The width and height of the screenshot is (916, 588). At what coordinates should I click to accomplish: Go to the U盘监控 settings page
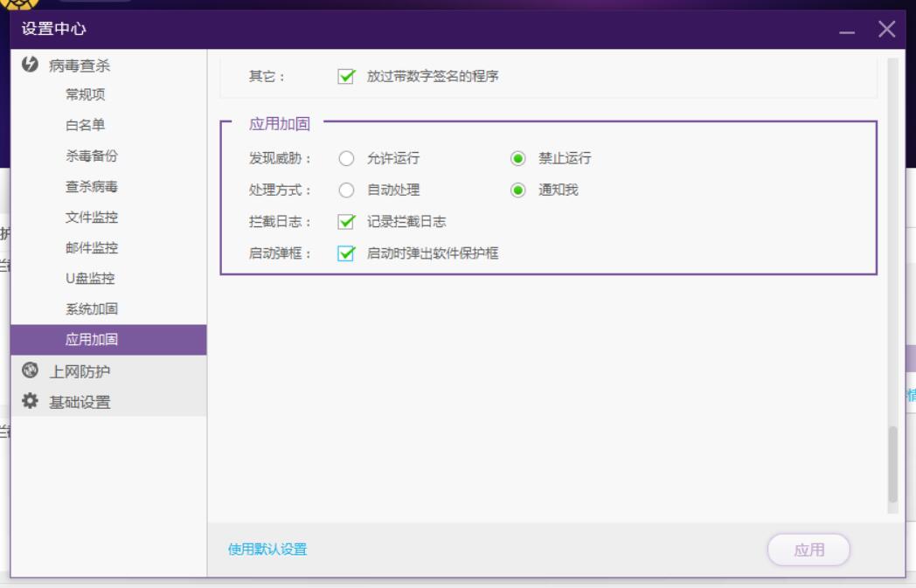tap(91, 279)
